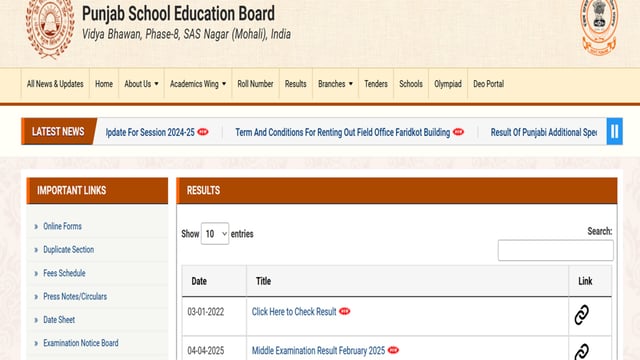Image resolution: width=640 pixels, height=360 pixels.
Task: Click the Vidya Bhawan address text
Action: pyautogui.click(x=187, y=34)
